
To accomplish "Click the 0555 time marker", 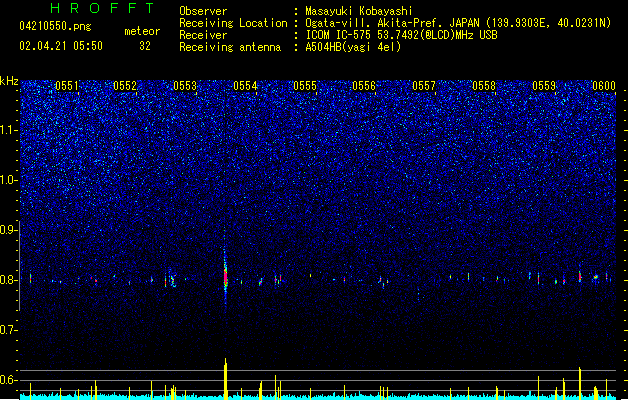I will (305, 86).
